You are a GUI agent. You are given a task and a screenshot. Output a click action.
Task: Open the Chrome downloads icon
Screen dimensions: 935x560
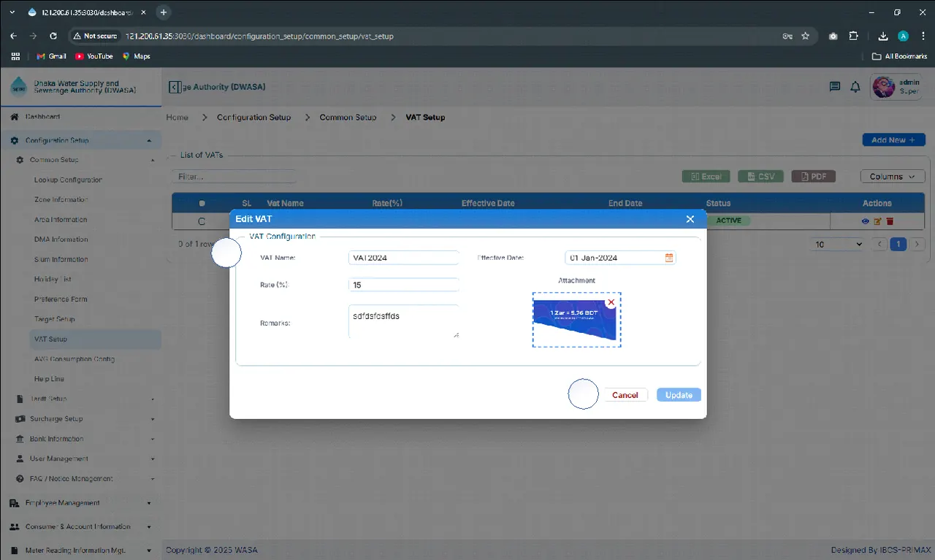(883, 36)
